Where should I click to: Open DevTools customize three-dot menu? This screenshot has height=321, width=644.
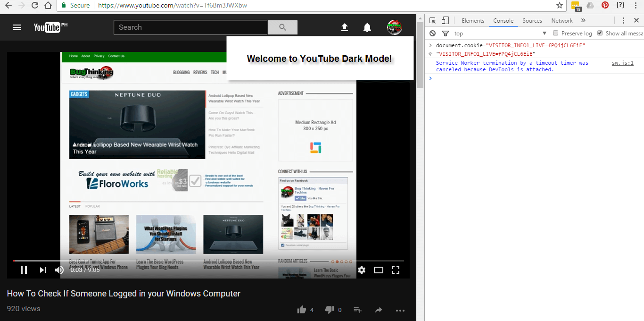pos(623,20)
